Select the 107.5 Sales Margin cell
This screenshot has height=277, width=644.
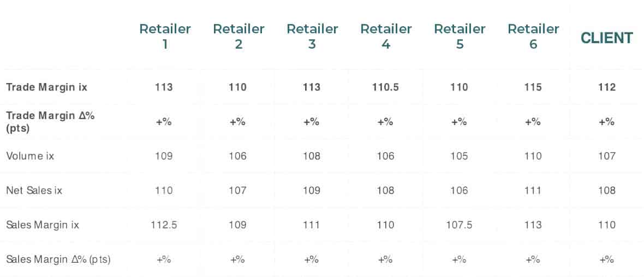pyautogui.click(x=459, y=225)
